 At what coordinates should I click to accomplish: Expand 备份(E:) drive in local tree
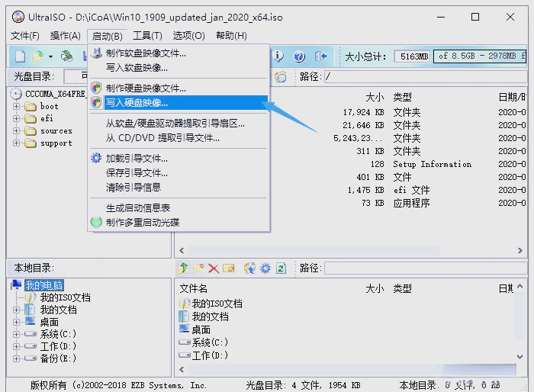tap(16, 358)
